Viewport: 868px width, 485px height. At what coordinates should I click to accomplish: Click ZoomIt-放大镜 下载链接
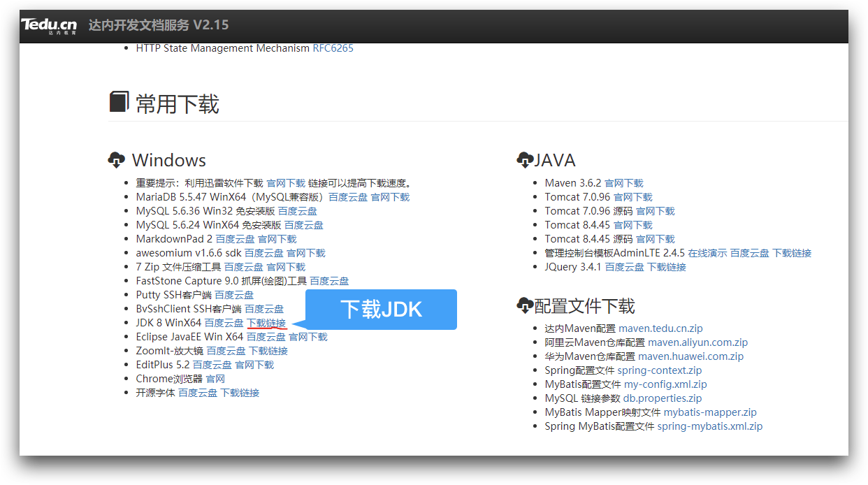pos(268,351)
